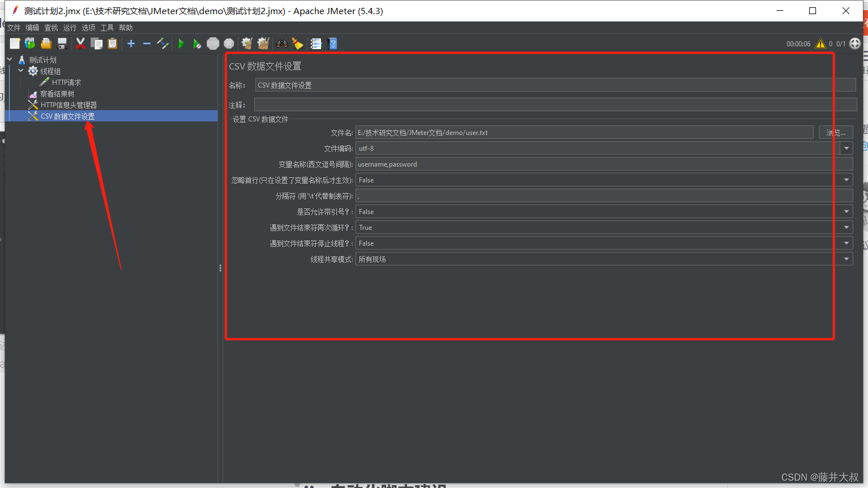Click the Shutdown test icon
Viewport: 868px width, 488px height.
click(229, 43)
